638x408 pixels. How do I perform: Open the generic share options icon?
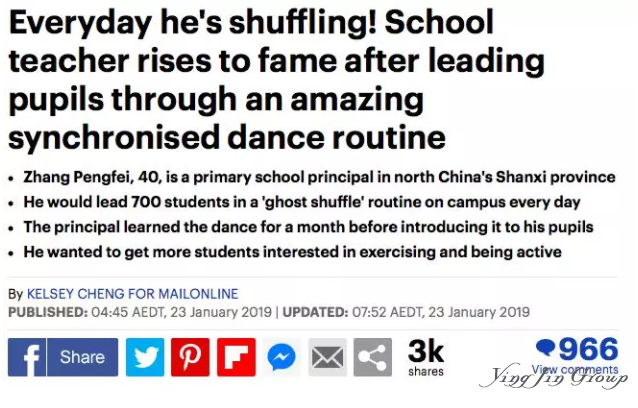point(373,357)
